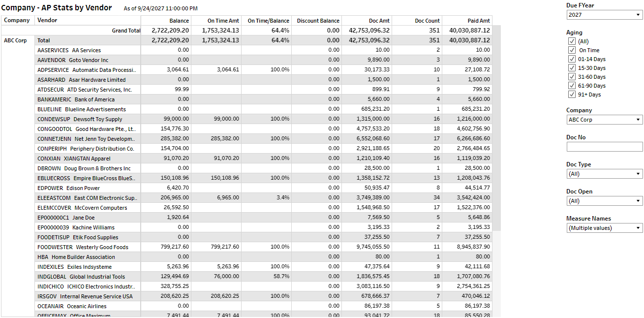Click the Doc No input field

[604, 147]
